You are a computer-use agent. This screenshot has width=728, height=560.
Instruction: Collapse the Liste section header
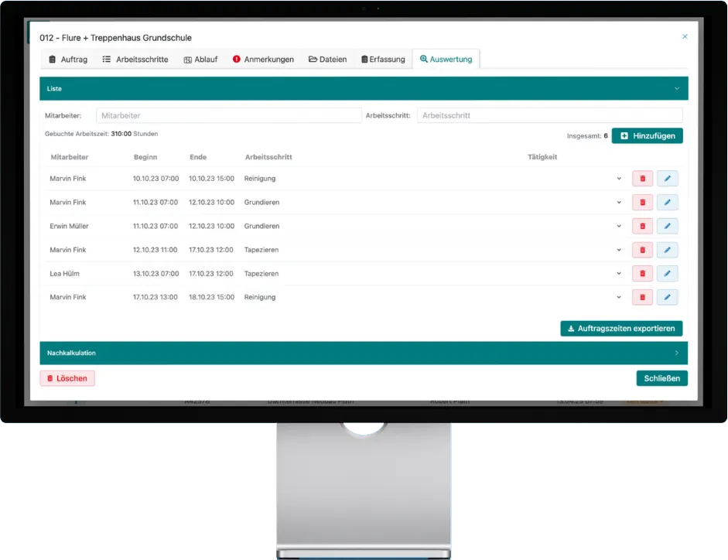[676, 89]
